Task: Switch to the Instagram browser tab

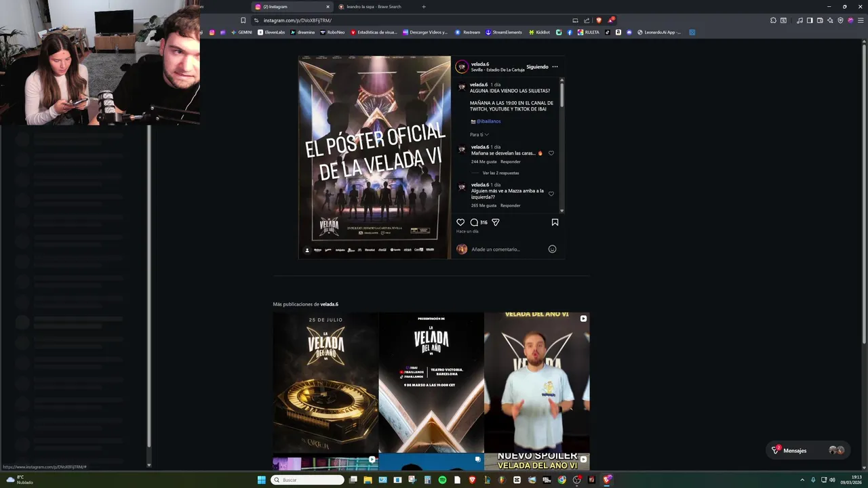Action: click(x=291, y=7)
